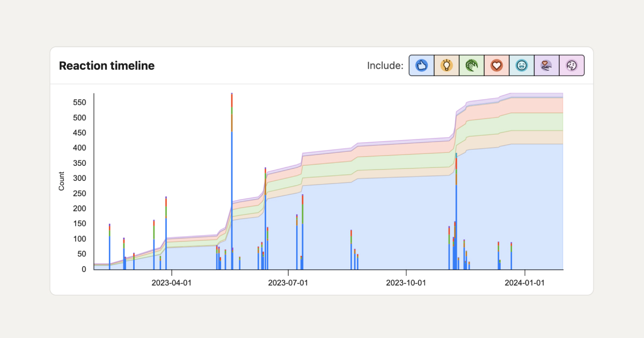The height and width of the screenshot is (338, 644).
Task: Toggle the heart reactions filter off
Action: (496, 65)
